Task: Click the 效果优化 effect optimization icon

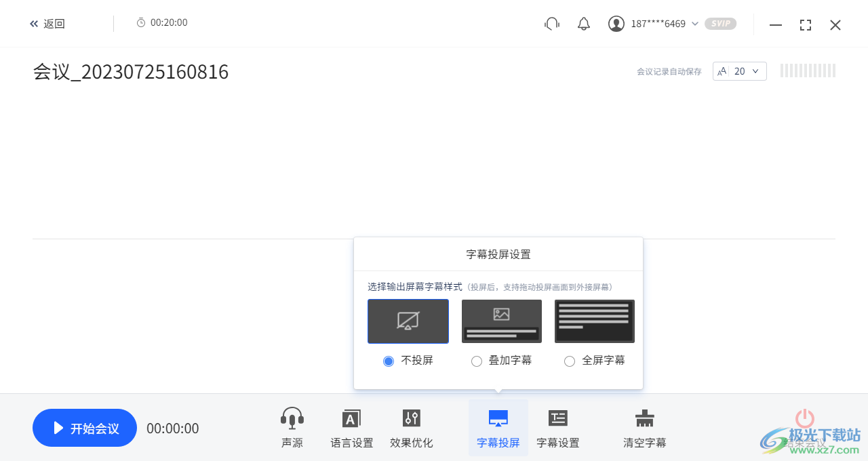Action: (x=411, y=418)
